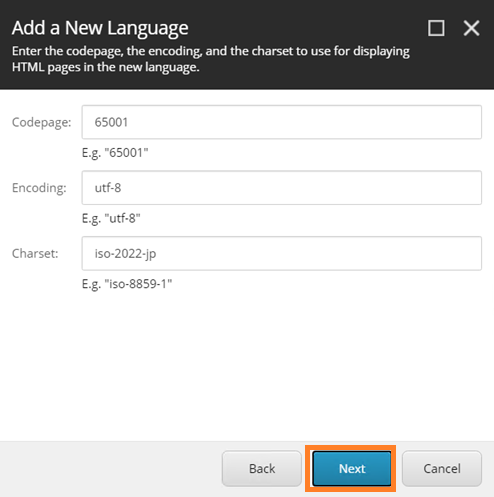This screenshot has height=497, width=494.
Task: Go to the previous step with Back
Action: tap(262, 468)
